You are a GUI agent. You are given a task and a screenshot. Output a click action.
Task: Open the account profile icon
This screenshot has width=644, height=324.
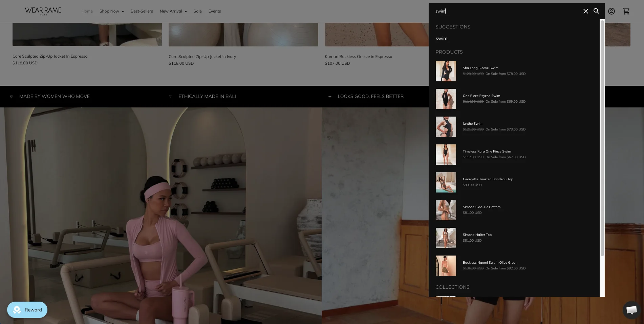611,11
